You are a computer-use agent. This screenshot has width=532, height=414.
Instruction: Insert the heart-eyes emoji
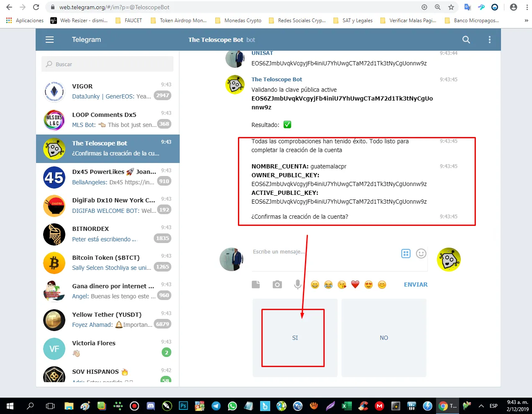coord(369,285)
